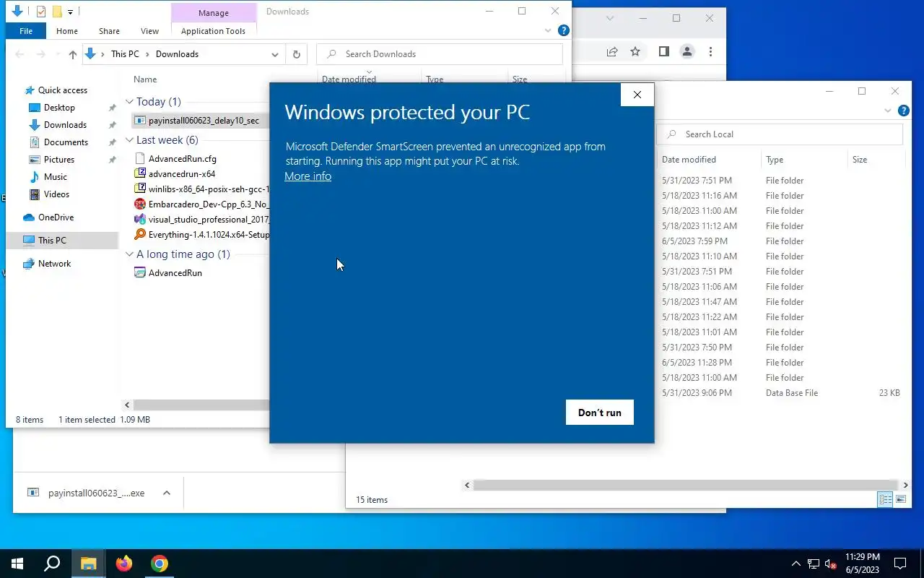Collapse the Last week (6) group

pyautogui.click(x=129, y=140)
